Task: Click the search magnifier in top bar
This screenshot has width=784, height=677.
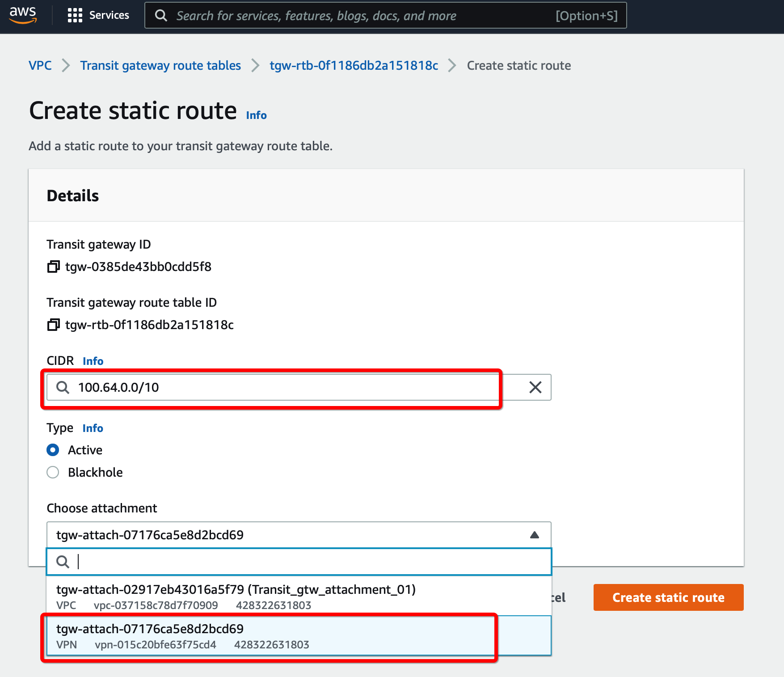Action: point(161,16)
